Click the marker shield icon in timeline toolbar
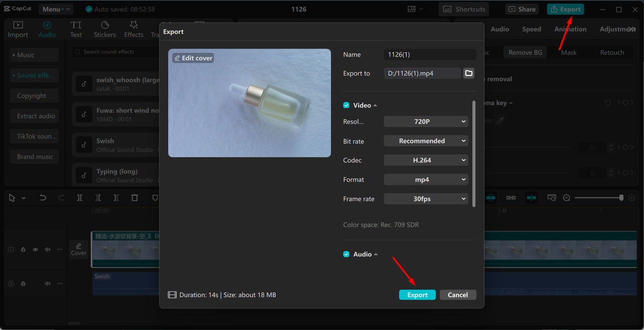This screenshot has height=330, width=644. [x=155, y=198]
